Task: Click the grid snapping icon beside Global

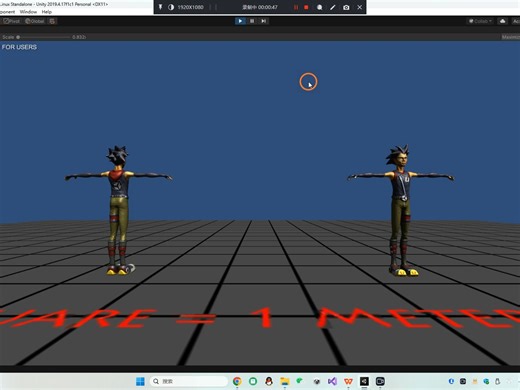Action: [x=52, y=21]
